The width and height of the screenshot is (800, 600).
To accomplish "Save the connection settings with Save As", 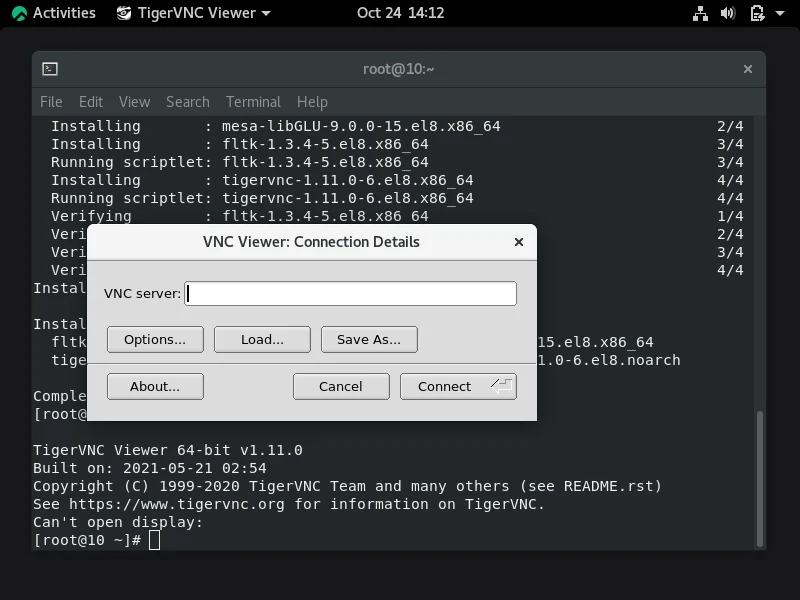I will (x=369, y=339).
